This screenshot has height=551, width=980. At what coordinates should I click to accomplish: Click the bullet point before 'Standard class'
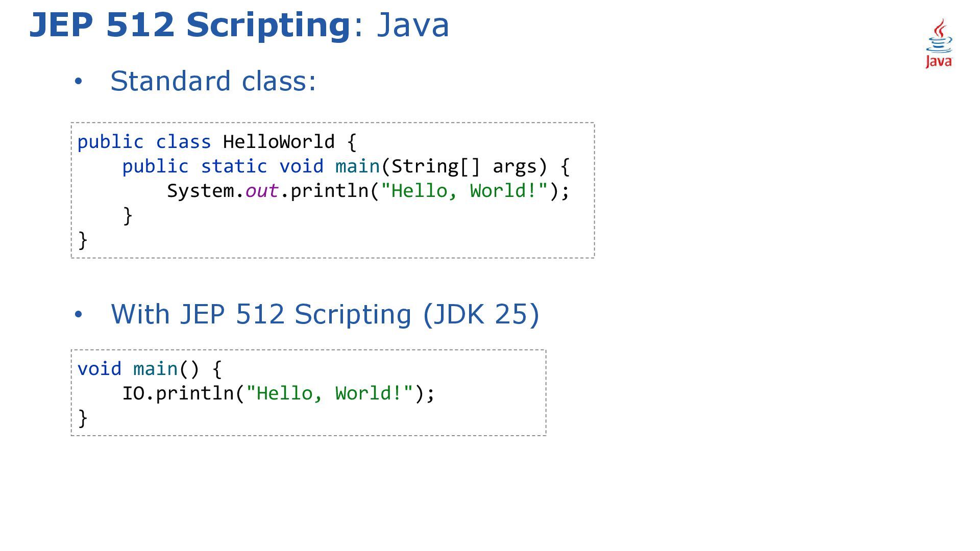(x=78, y=82)
